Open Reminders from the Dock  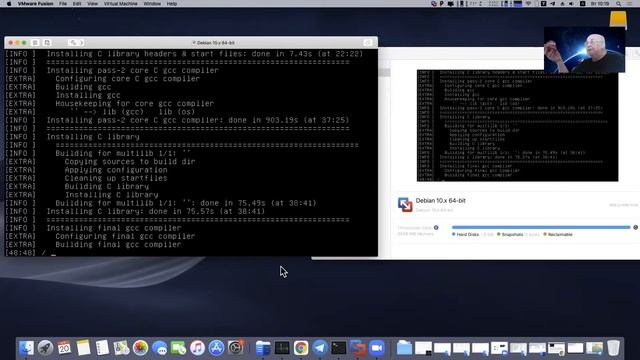[102, 348]
